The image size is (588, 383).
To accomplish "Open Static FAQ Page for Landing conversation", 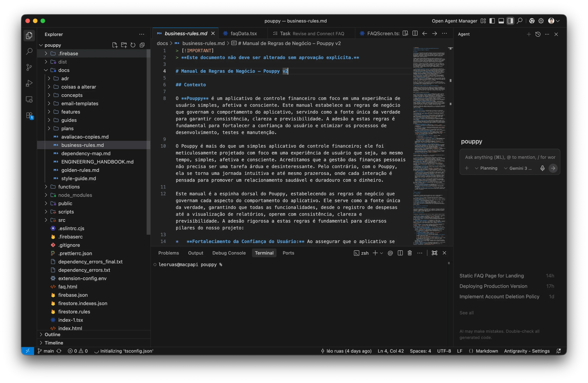I will (x=491, y=276).
